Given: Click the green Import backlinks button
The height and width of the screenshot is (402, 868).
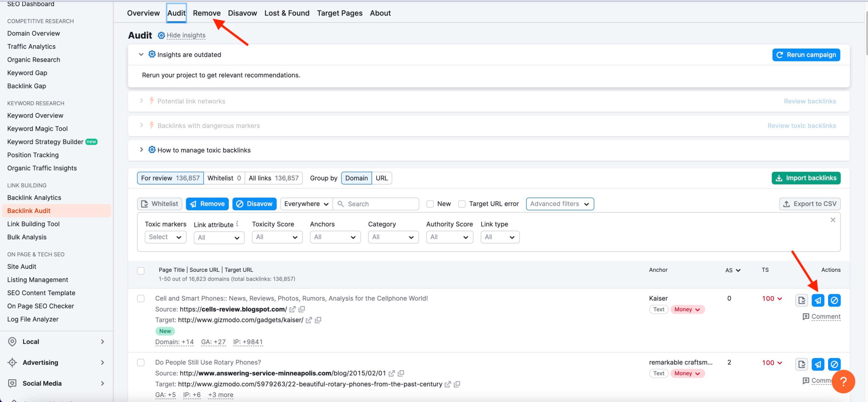Looking at the screenshot, I should point(806,178).
